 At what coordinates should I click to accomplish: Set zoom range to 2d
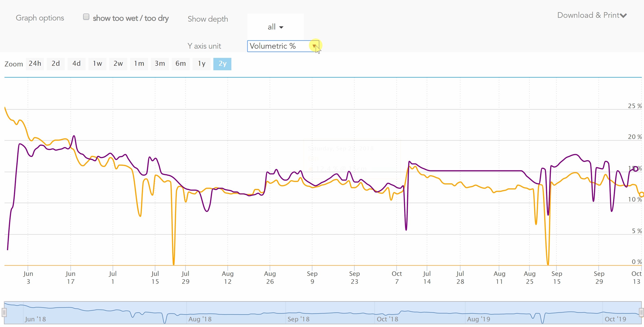[x=55, y=64]
